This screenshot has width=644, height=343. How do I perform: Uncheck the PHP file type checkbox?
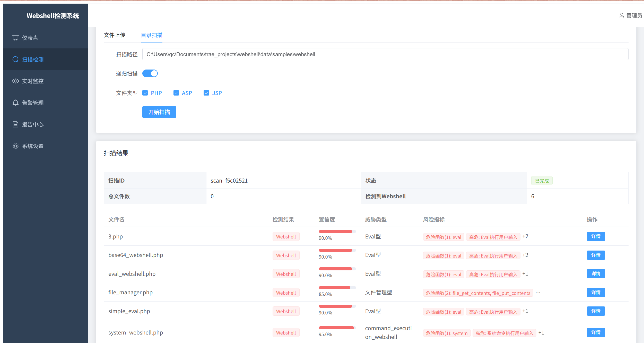145,93
